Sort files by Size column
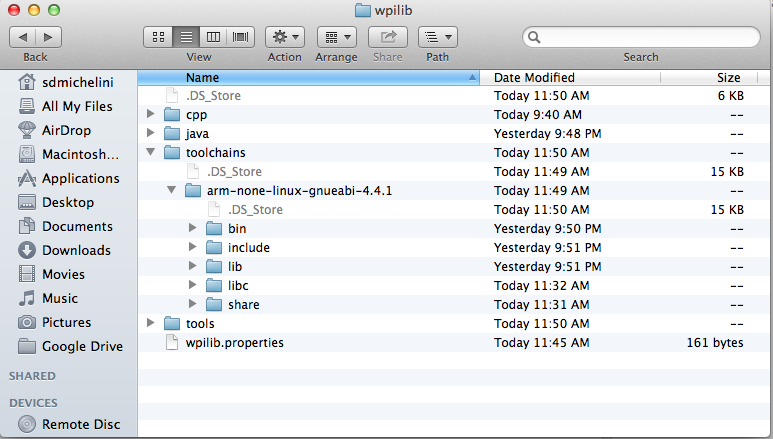Screen dimensions: 773x439 click(728, 77)
